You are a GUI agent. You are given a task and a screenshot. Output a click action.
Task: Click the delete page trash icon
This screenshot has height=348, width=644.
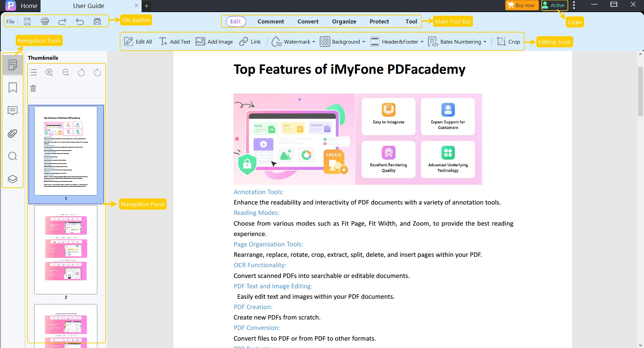[33, 89]
